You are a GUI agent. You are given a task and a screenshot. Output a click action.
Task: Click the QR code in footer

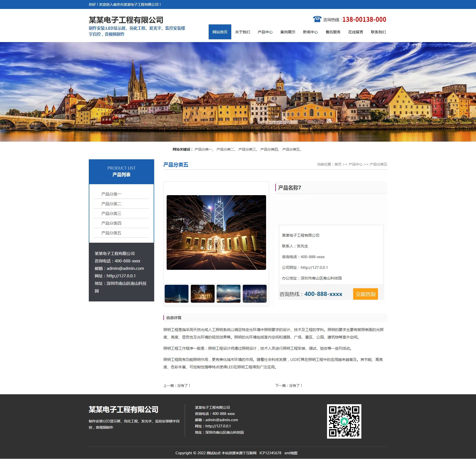344,421
